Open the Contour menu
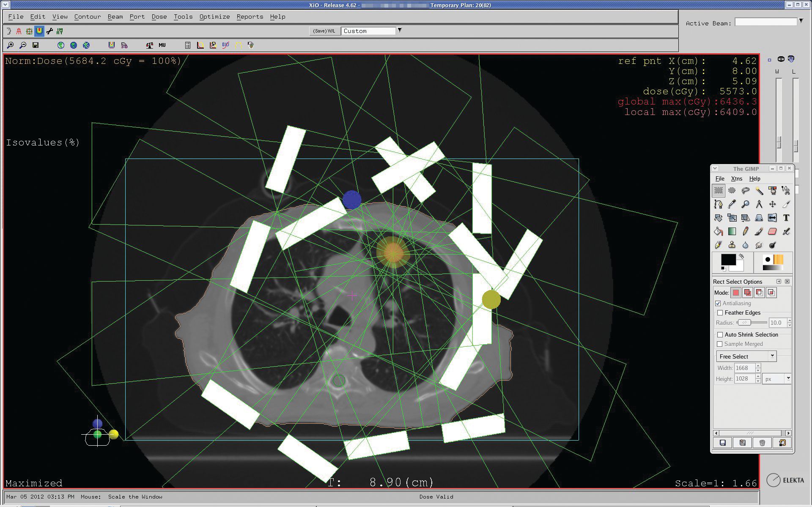 click(88, 16)
